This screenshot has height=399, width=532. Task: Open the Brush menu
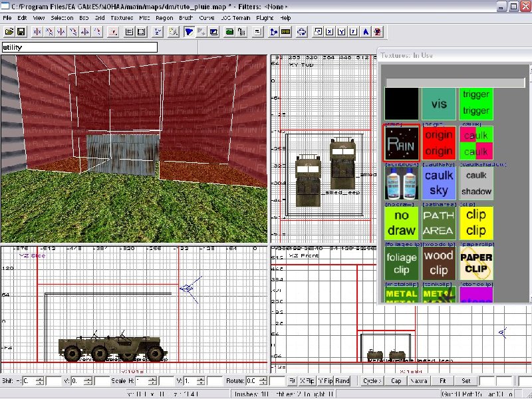(x=186, y=18)
